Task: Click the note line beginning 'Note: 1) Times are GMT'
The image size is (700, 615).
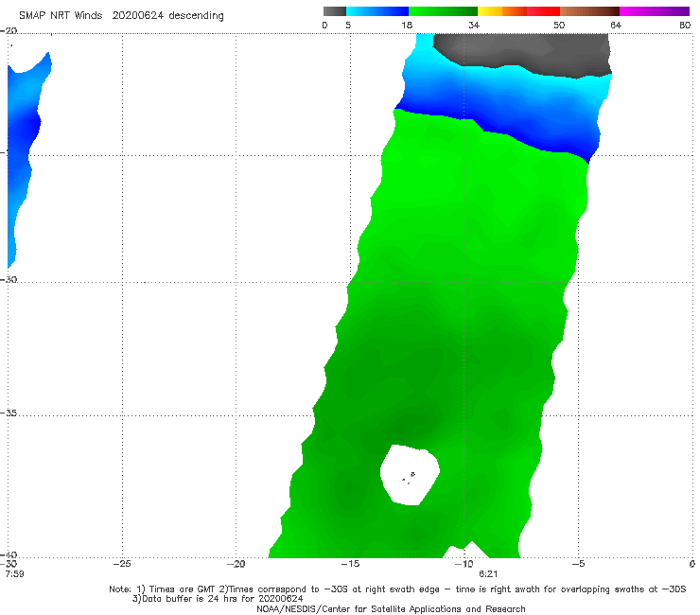Action: pyautogui.click(x=397, y=589)
